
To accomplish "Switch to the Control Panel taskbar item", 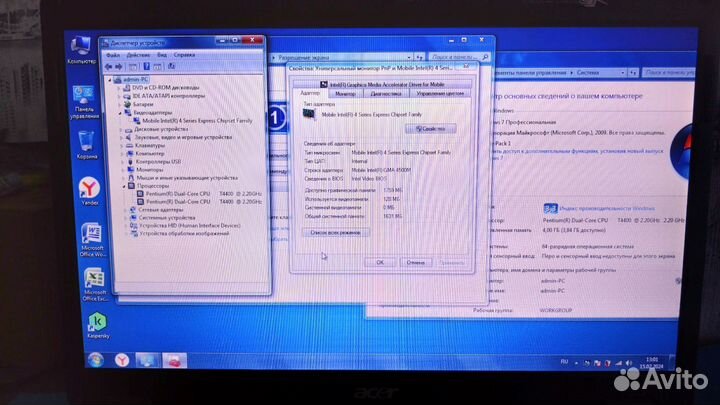I will [147, 360].
